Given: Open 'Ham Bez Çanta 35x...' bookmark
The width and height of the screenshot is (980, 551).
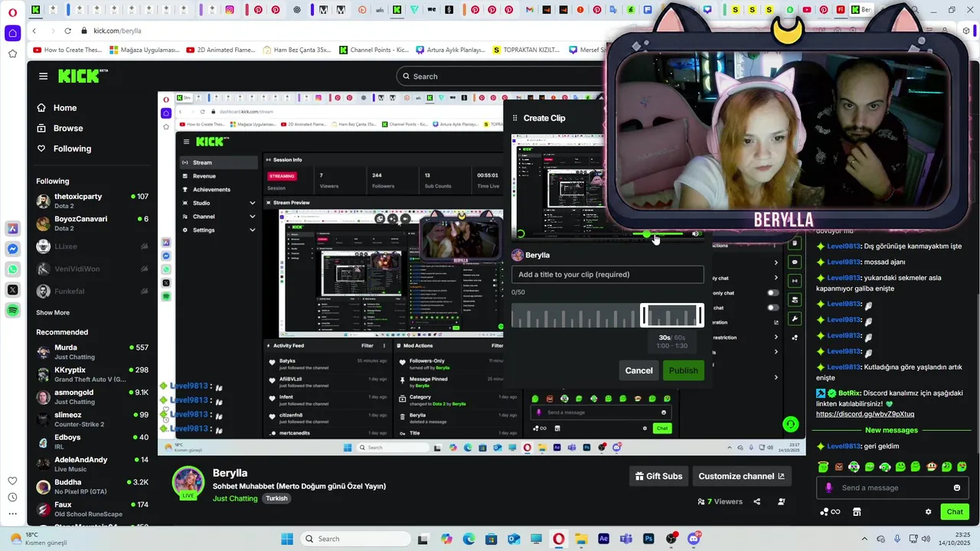Looking at the screenshot, I should (x=297, y=50).
